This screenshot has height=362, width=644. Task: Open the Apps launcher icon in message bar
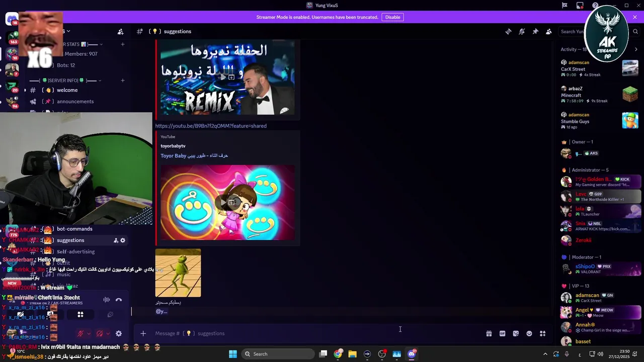[x=543, y=333]
